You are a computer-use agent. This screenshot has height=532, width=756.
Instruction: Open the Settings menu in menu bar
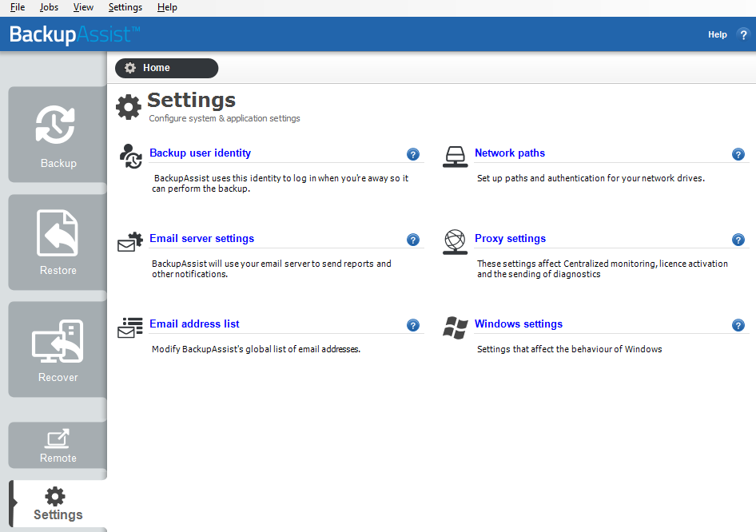point(125,7)
